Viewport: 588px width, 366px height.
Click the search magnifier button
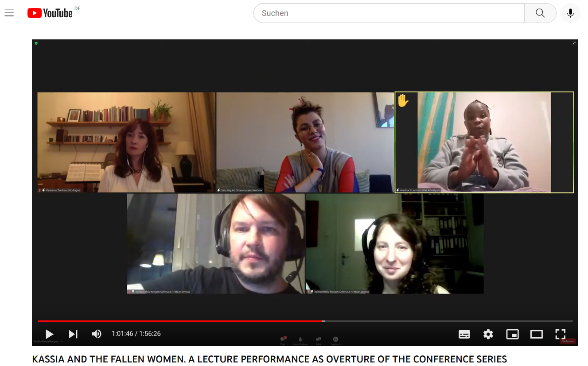[x=540, y=13]
